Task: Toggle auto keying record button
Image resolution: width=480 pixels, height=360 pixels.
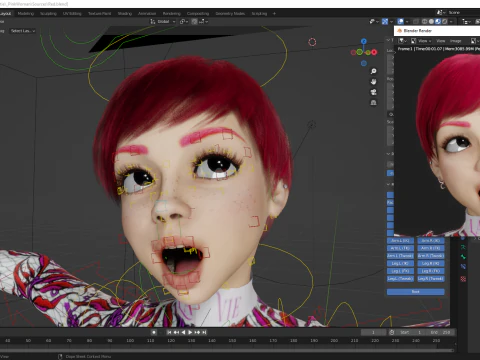Action: 154,332
